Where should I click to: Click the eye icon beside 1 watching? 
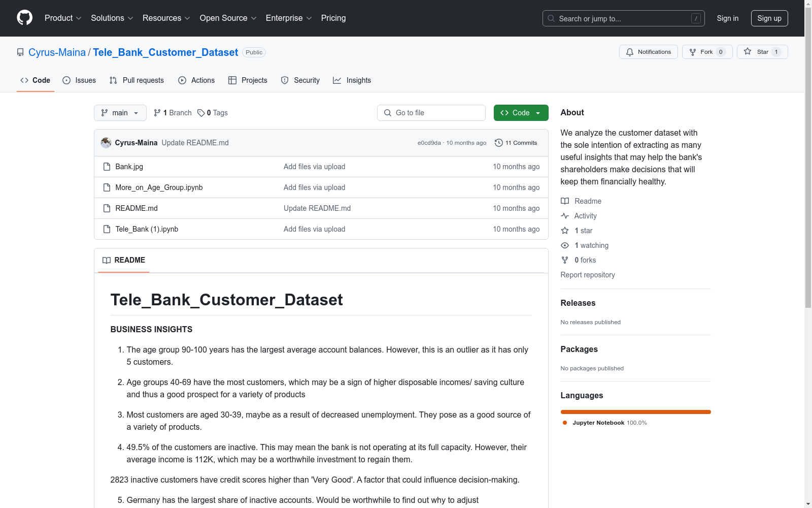[x=565, y=245]
